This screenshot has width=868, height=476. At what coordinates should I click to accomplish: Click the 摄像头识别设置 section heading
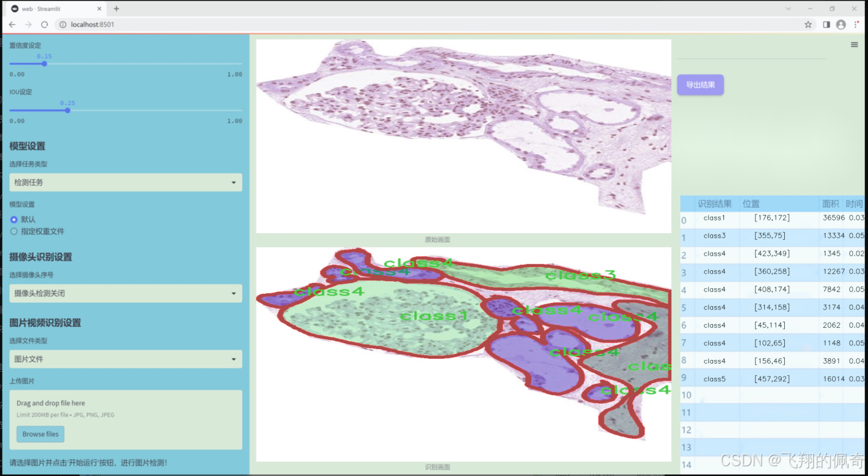41,257
